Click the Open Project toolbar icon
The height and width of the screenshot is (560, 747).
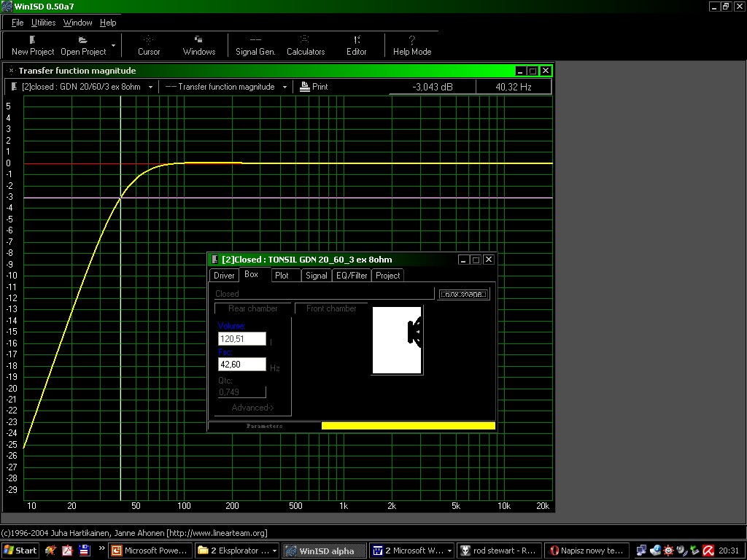point(83,45)
